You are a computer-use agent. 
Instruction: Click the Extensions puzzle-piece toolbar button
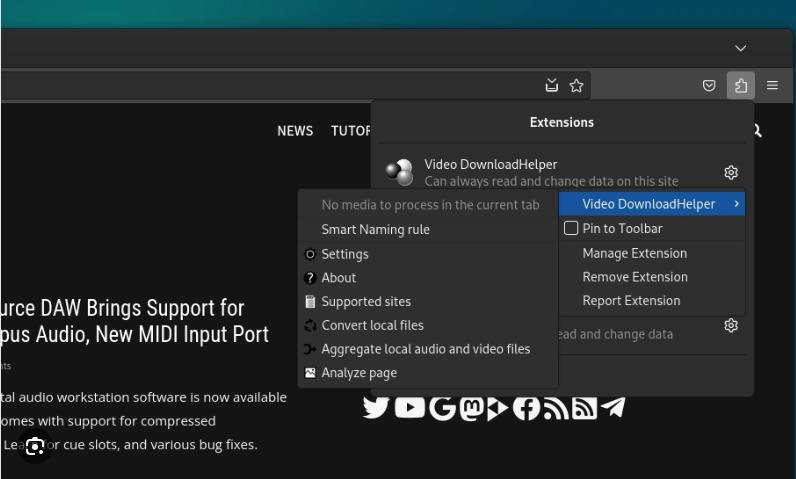pyautogui.click(x=740, y=85)
